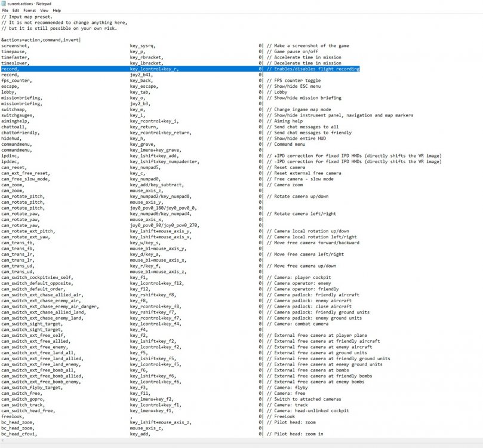
Task: Click the 'ipdinc,' entry
Action: [10, 156]
